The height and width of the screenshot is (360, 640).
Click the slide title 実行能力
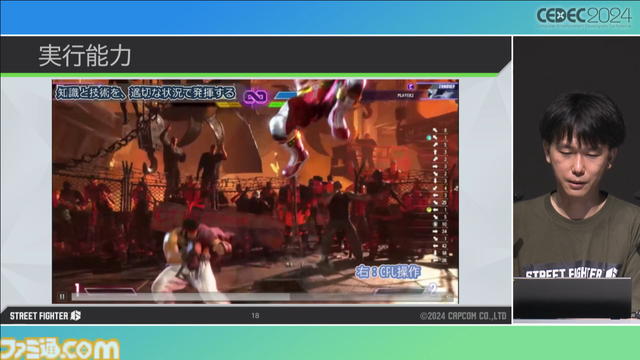click(84, 56)
